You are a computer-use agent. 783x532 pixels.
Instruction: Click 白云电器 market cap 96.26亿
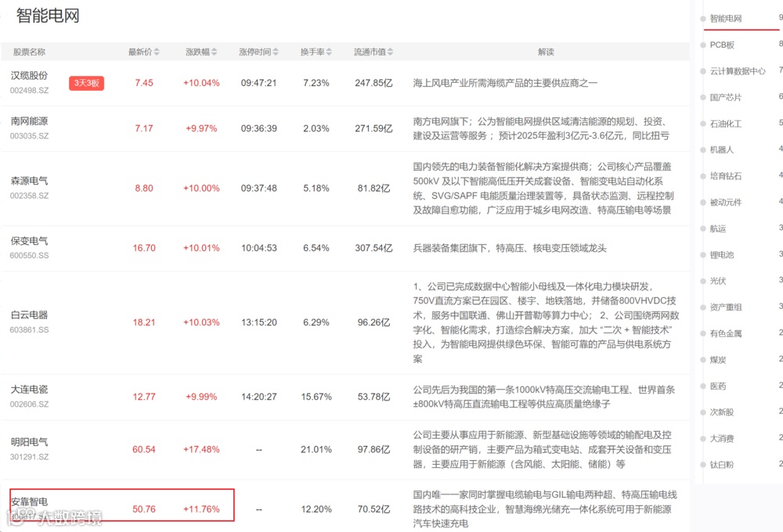click(373, 322)
